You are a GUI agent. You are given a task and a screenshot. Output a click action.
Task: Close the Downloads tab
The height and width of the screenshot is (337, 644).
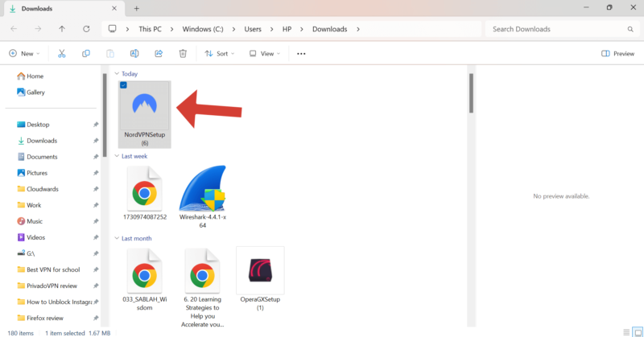coord(114,8)
